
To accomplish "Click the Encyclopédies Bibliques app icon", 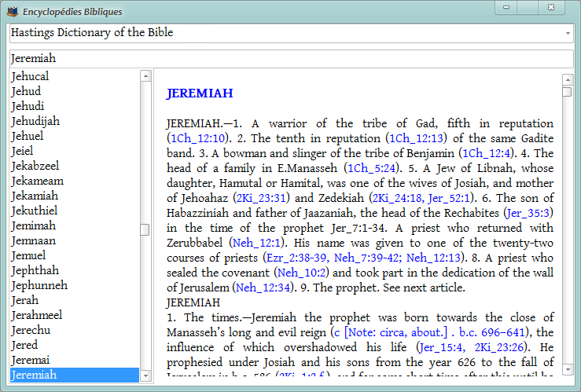I will (x=13, y=12).
